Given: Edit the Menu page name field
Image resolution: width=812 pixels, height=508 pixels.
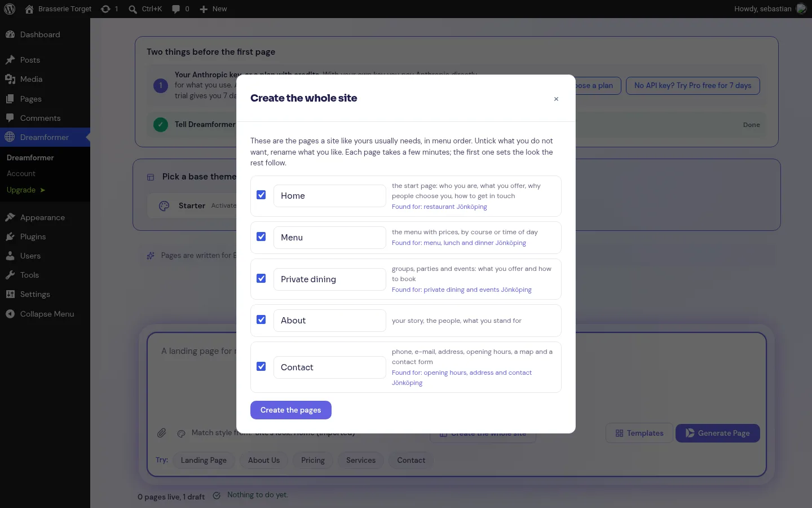Looking at the screenshot, I should 330,238.
